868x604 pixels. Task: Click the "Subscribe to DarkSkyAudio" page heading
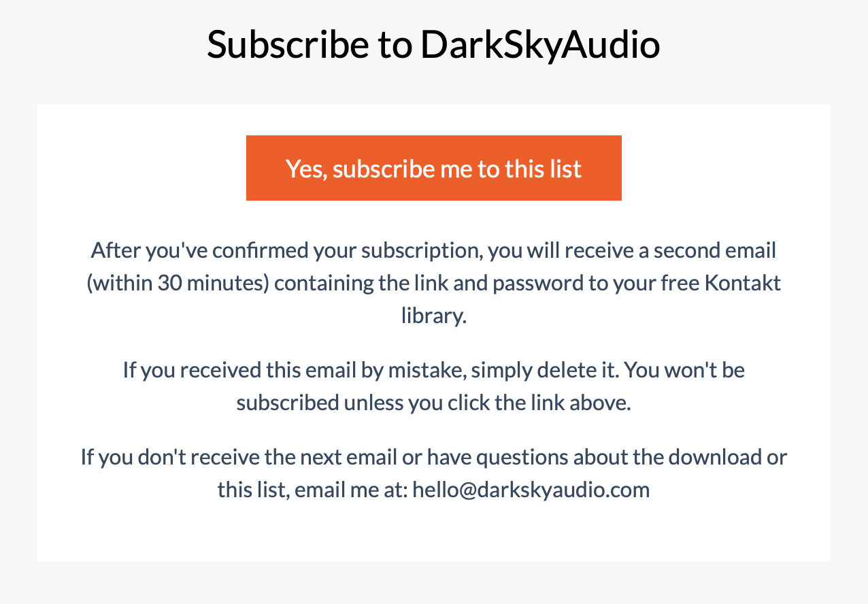tap(433, 44)
